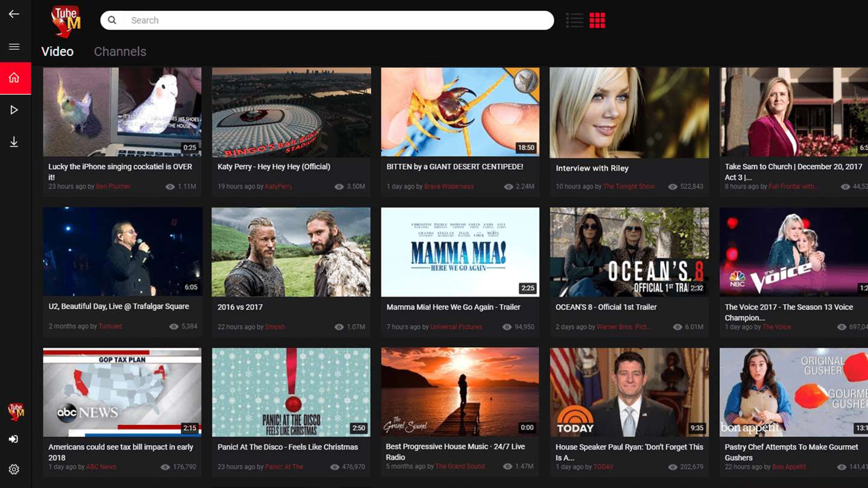Open the downloads sidebar icon
868x488 pixels.
coord(14,142)
